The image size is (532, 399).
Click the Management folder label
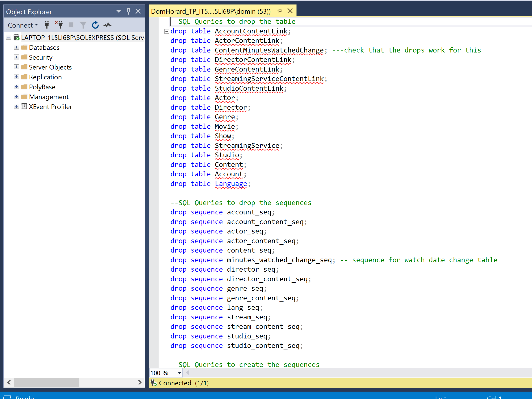[x=49, y=97]
